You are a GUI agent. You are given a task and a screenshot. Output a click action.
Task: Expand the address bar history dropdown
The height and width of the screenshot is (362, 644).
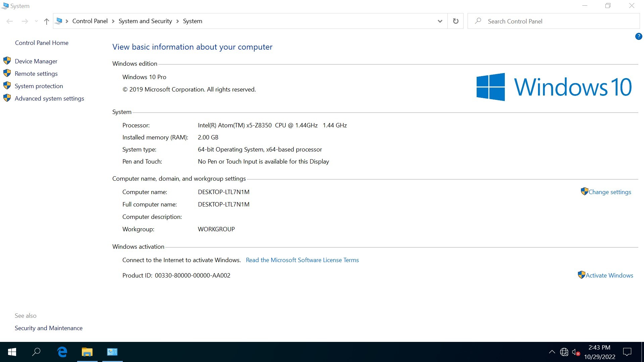440,21
